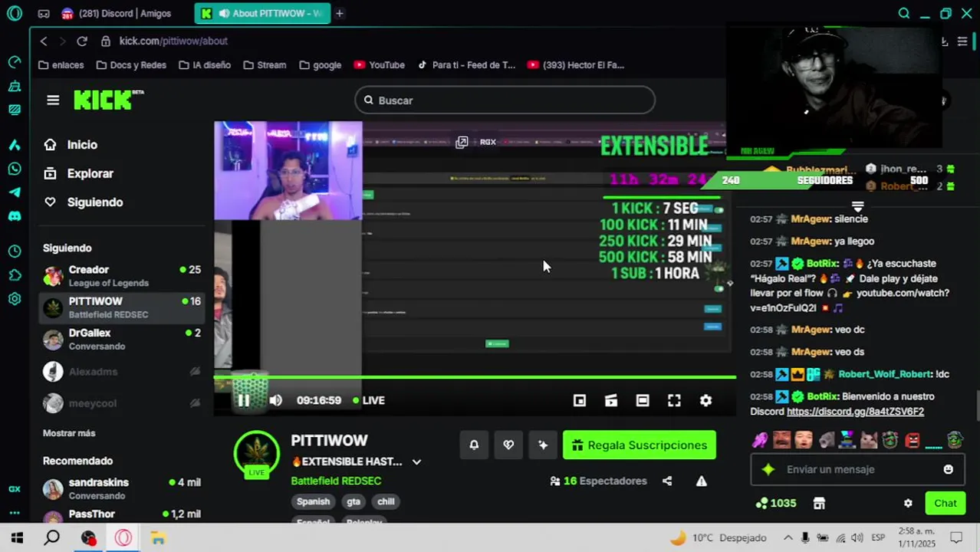Open GX Cleaner broom icon in sidebar
The height and width of the screenshot is (552, 980).
15,87
